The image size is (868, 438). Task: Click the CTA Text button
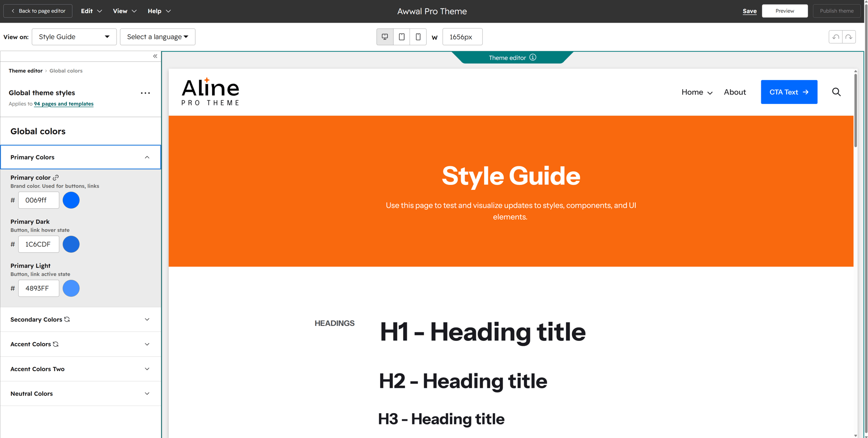point(789,92)
